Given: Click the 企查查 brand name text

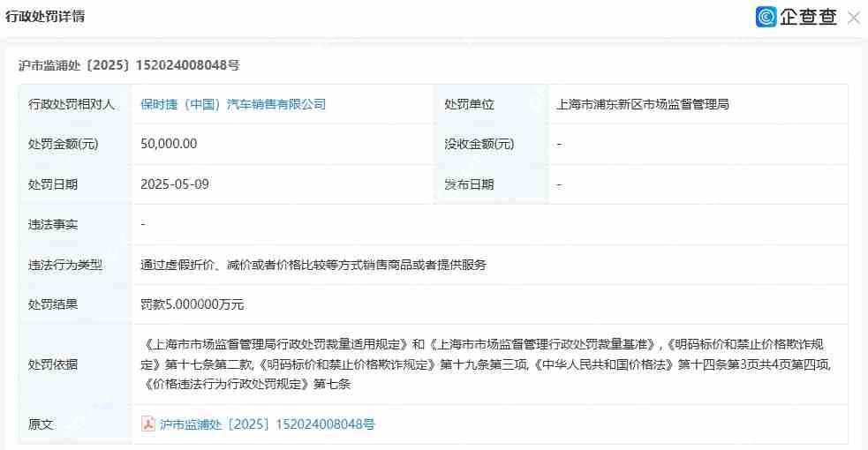Looking at the screenshot, I should click(808, 17).
